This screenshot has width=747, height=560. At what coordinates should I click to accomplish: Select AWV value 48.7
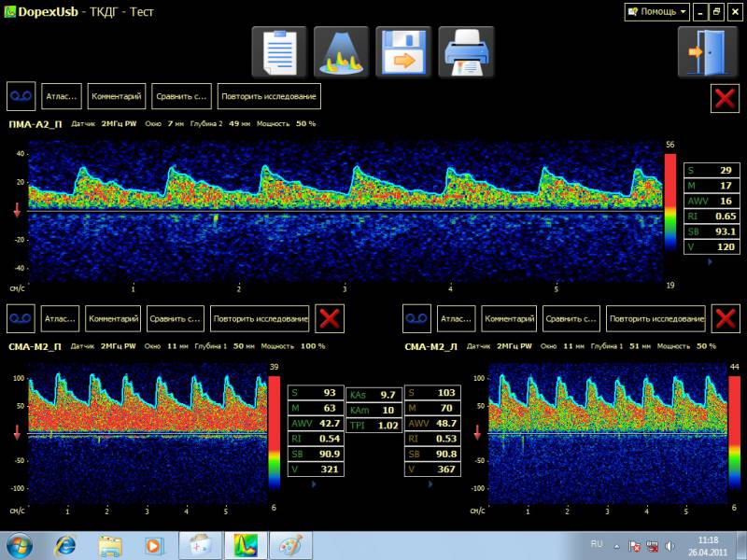point(446,424)
